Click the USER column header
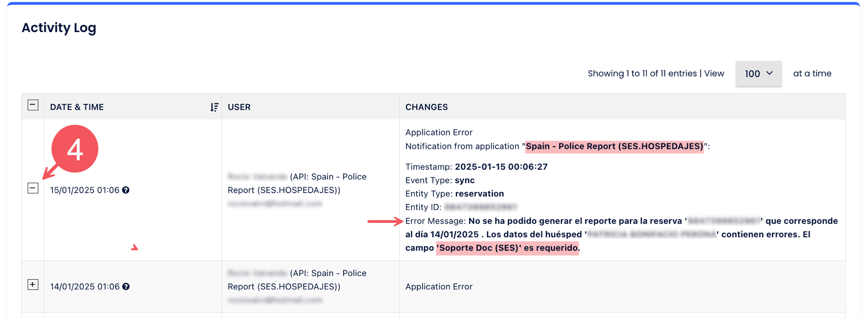This screenshot has width=868, height=318. pyautogui.click(x=239, y=107)
